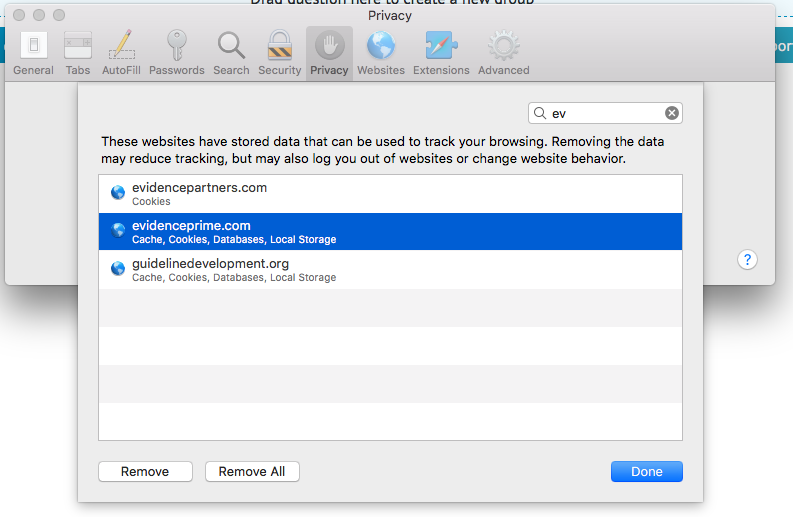Viewport: 793px width, 517px height.
Task: Open the Security padlock pane
Action: pos(280,53)
